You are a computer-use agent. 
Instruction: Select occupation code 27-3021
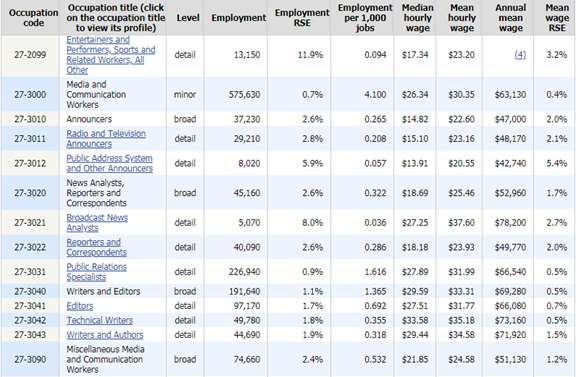tap(30, 223)
